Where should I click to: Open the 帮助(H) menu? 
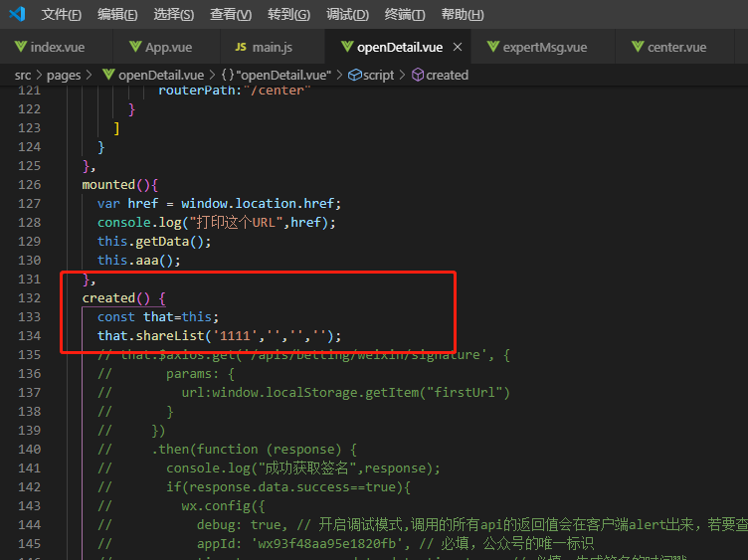tap(463, 14)
